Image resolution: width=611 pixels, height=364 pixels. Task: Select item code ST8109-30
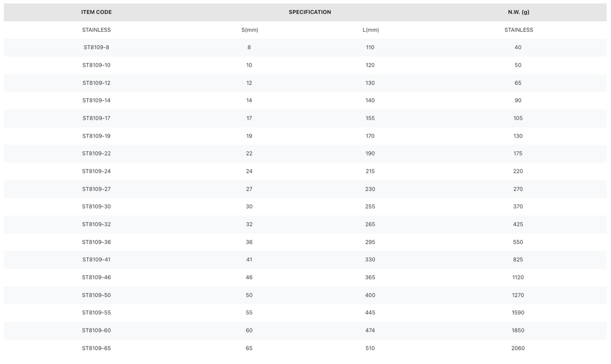click(96, 206)
